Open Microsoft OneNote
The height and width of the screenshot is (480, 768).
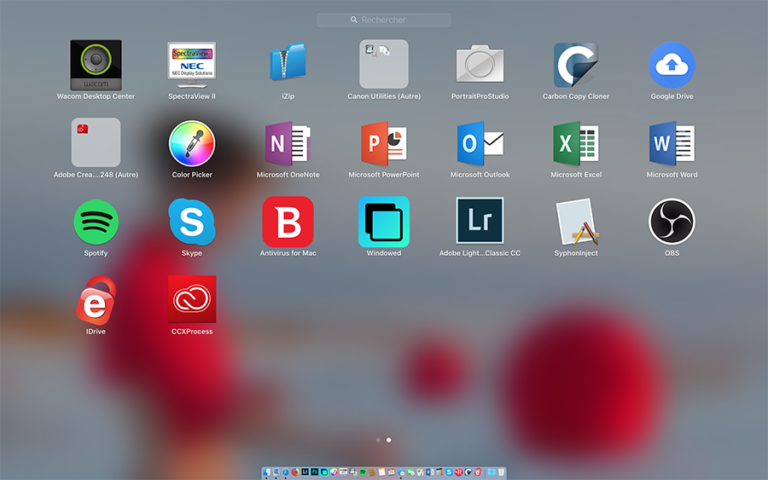click(x=288, y=143)
